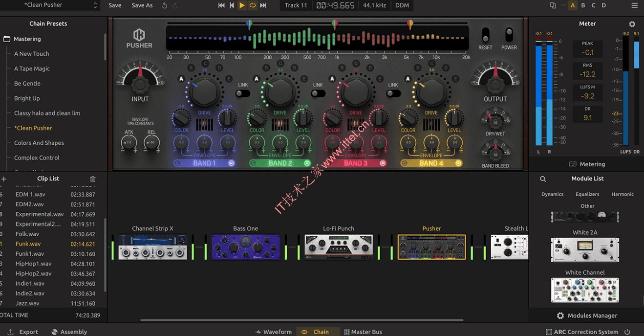Open the chain preset name dropdown

pyautogui.click(x=61, y=5)
